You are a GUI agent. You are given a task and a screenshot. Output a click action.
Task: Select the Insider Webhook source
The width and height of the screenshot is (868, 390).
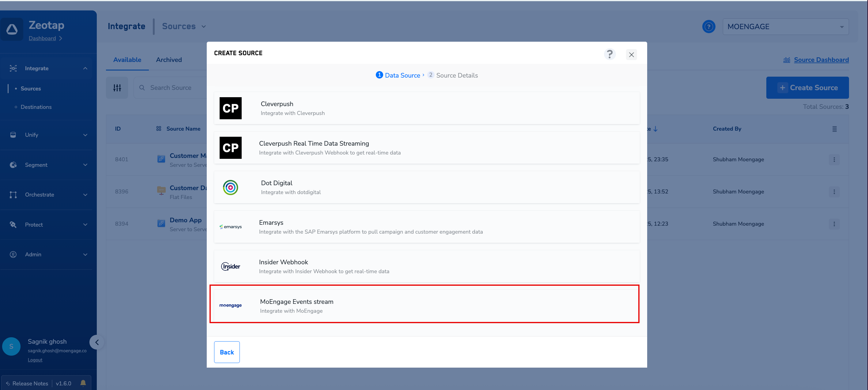point(427,266)
